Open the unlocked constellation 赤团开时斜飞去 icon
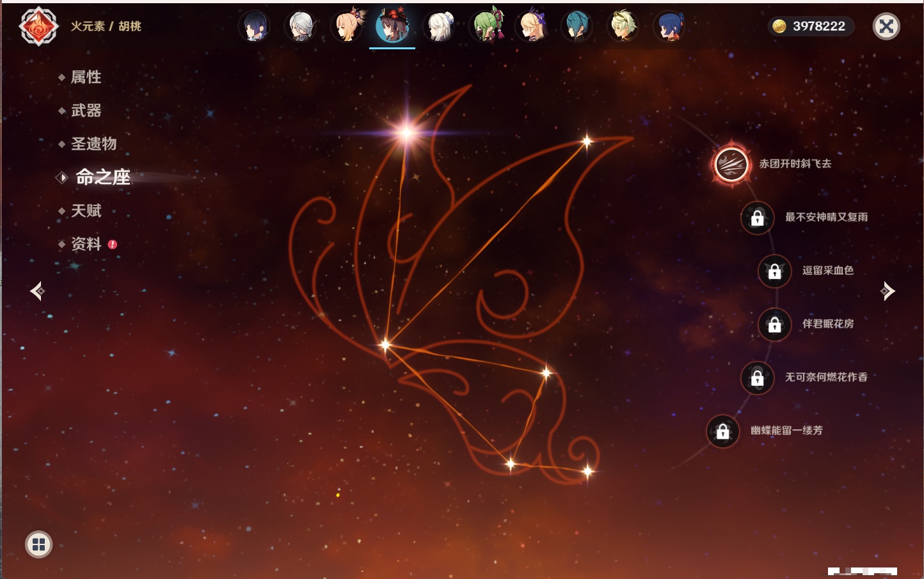Viewport: 924px width, 579px height. (731, 164)
